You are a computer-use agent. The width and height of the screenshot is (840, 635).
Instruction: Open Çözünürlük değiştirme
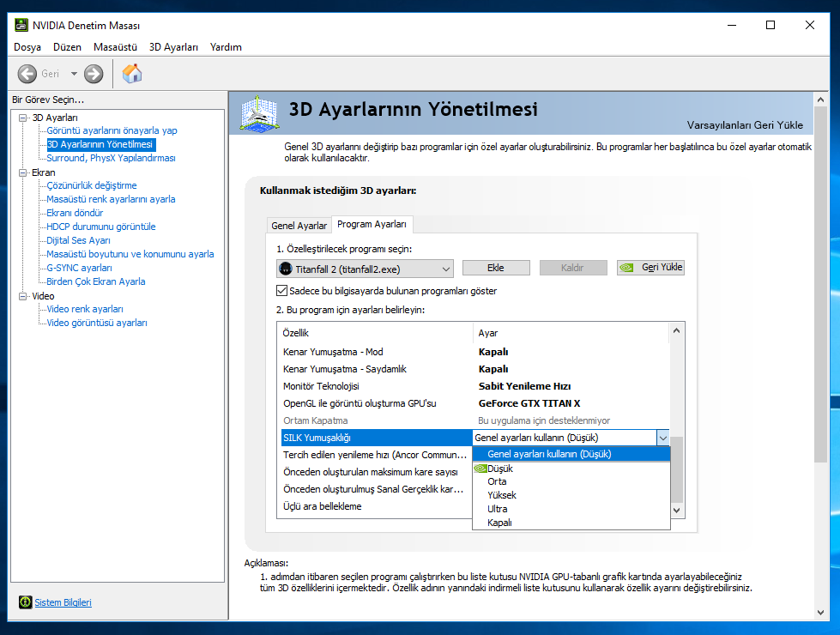[x=92, y=185]
